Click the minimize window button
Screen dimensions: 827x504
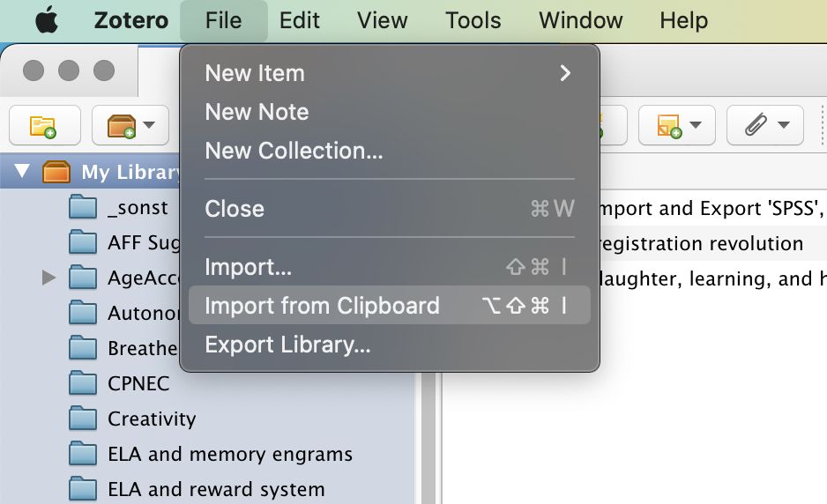(x=69, y=70)
